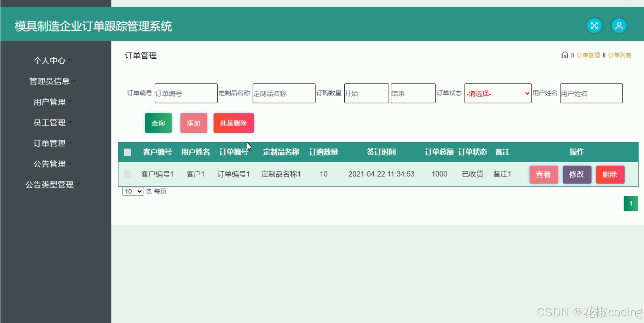Click the 客户1 table cell

coord(196,174)
